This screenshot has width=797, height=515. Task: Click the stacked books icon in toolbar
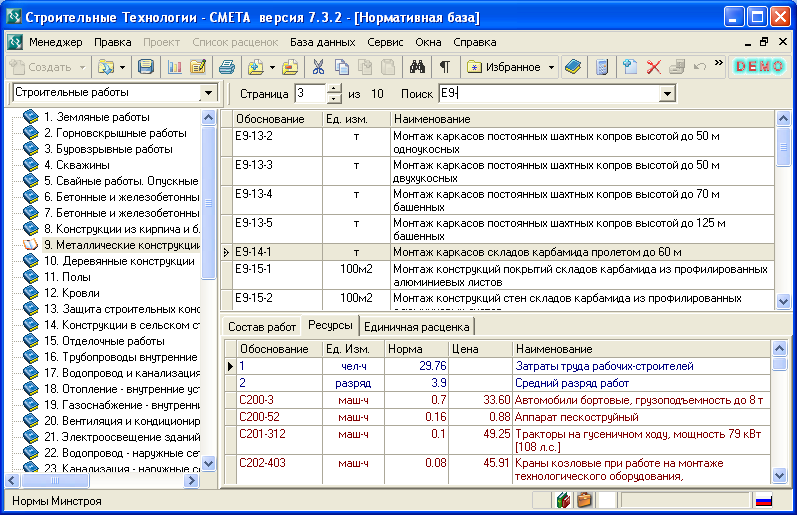click(573, 67)
